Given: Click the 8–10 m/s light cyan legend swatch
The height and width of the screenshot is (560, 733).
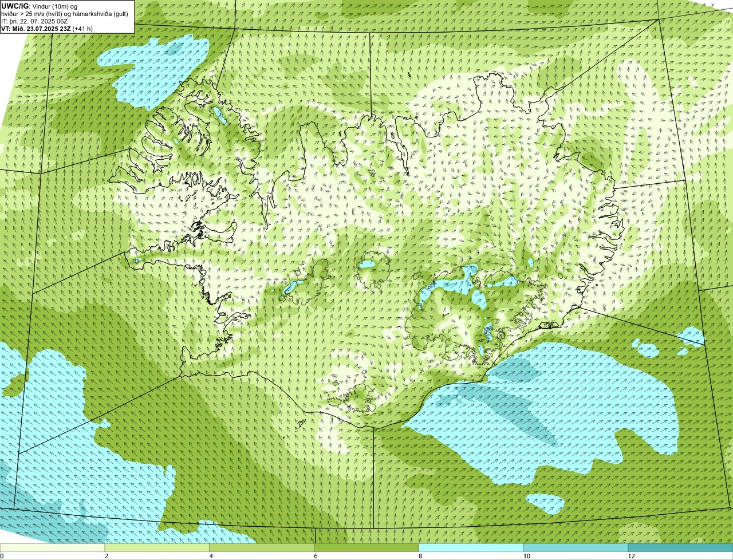Looking at the screenshot, I should [472, 547].
